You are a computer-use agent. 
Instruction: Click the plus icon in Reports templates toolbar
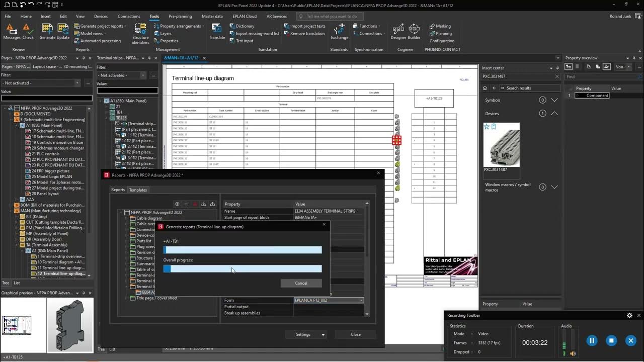(186, 204)
